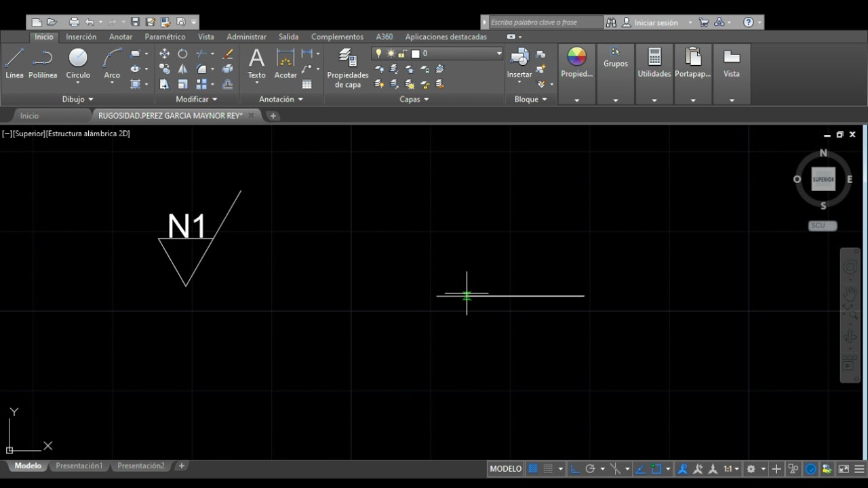The image size is (868, 488).
Task: Insert a table with the table icon
Action: point(307,84)
